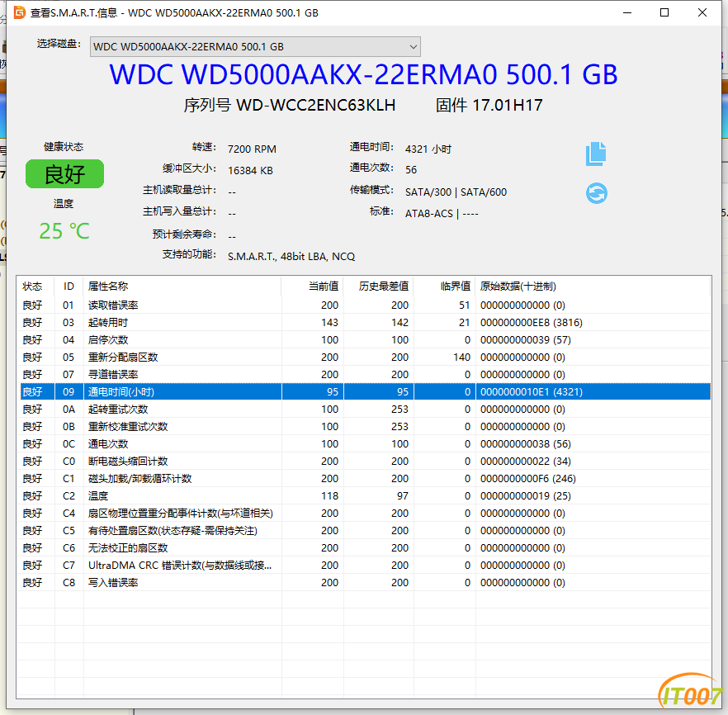Close the S.M.A.R.T. information window
The height and width of the screenshot is (715, 728).
coord(702,12)
